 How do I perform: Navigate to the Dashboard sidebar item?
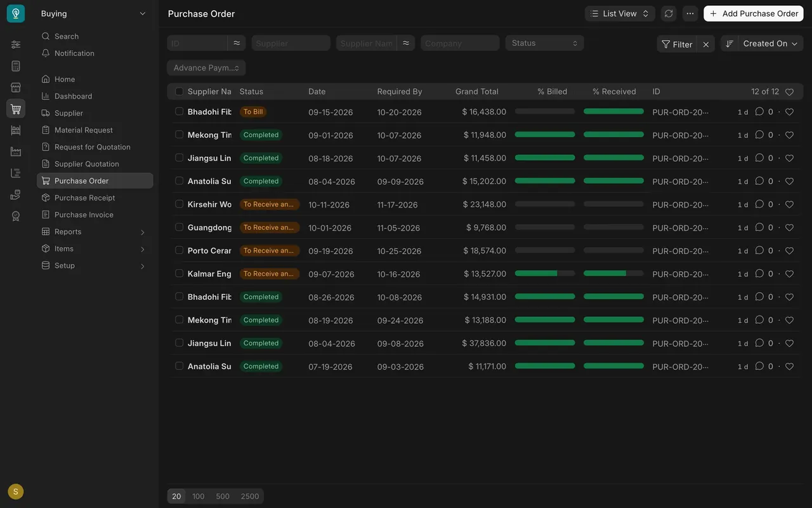95,96
